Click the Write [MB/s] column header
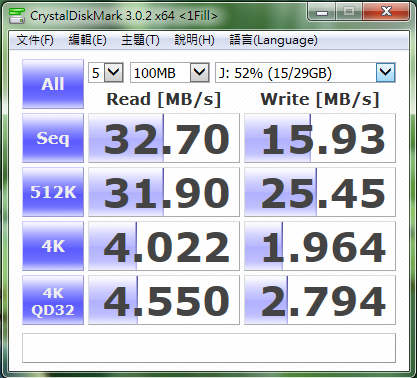Image resolution: width=417 pixels, height=378 pixels. click(320, 99)
